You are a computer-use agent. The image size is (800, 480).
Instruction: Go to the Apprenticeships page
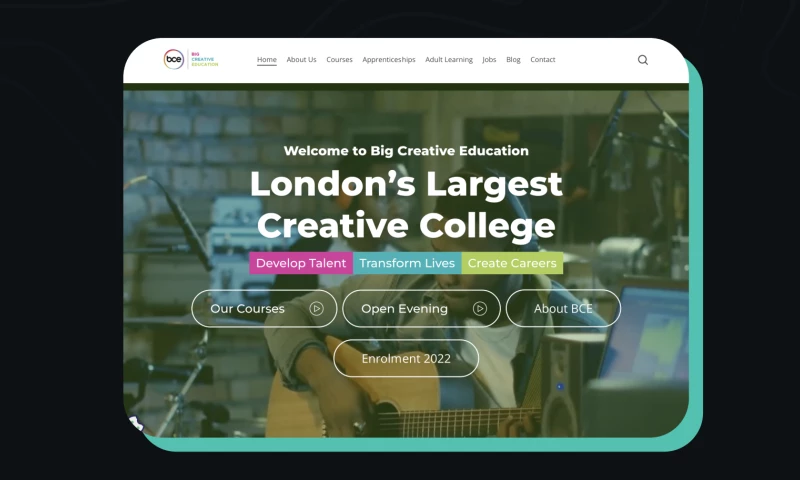pos(389,60)
